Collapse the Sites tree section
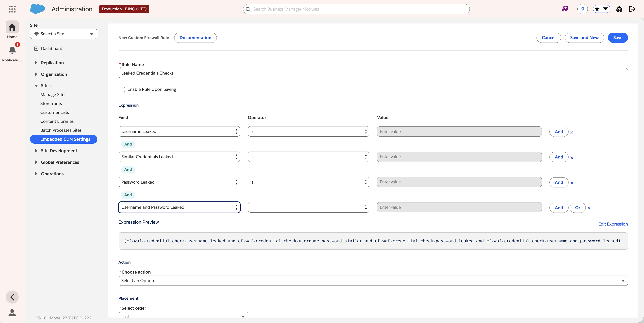The height and width of the screenshot is (323, 644). [36, 86]
